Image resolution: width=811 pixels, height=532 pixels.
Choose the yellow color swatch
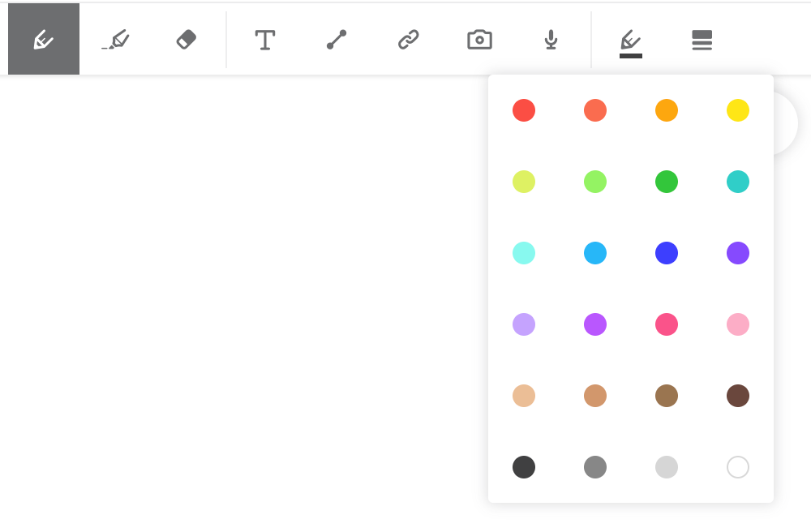pos(738,110)
